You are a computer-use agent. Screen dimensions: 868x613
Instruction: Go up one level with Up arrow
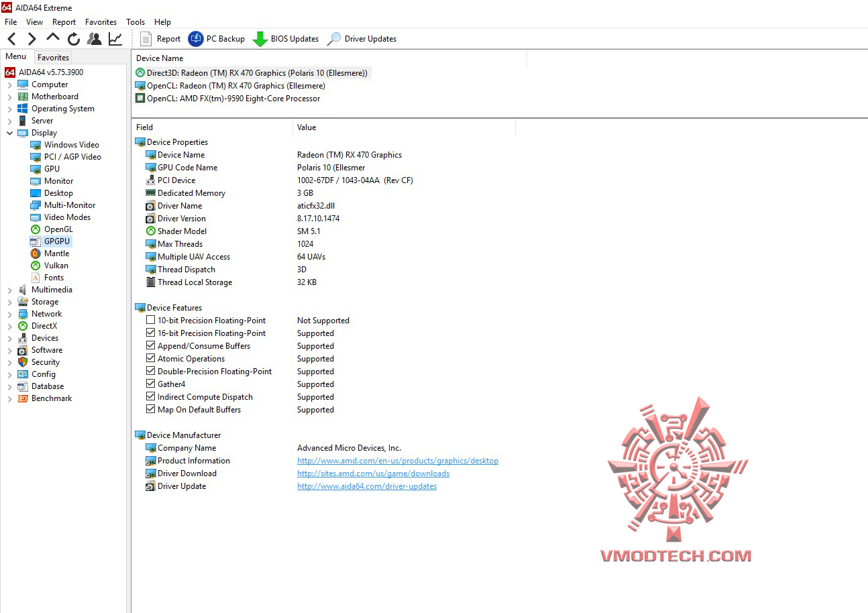pos(53,38)
